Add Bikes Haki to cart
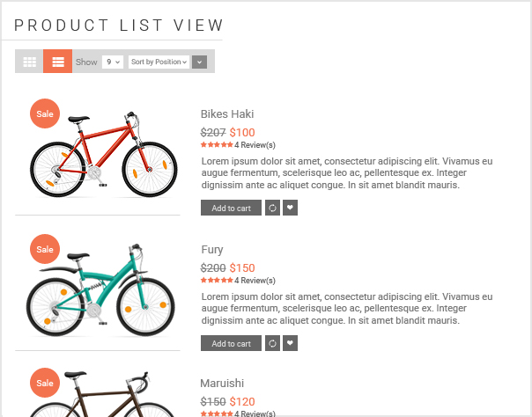The height and width of the screenshot is (417, 532). 231,208
